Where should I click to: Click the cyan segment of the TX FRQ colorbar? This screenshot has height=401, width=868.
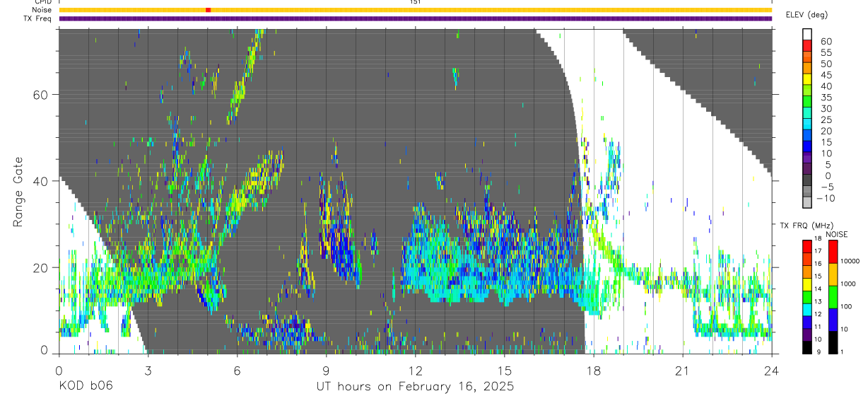pyautogui.click(x=807, y=309)
